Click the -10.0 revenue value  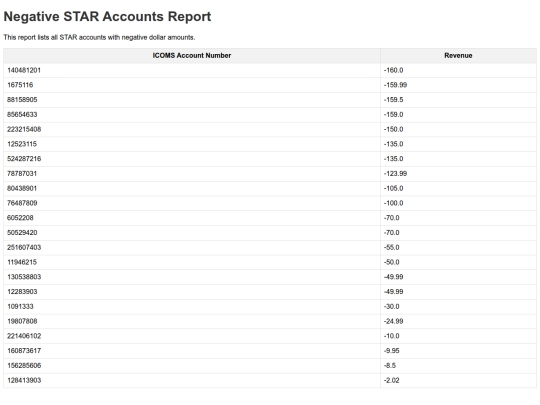pos(392,336)
